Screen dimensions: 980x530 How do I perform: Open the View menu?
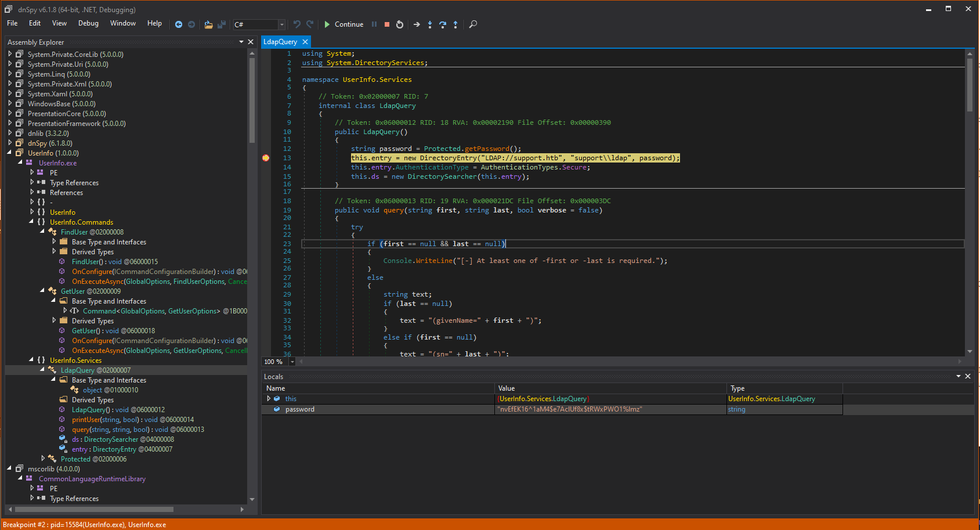[x=59, y=23]
